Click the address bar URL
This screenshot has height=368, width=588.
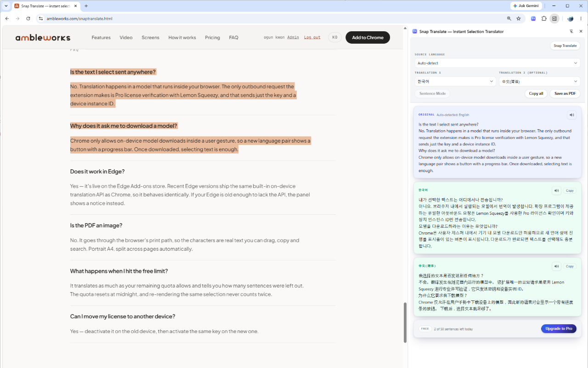pyautogui.click(x=79, y=19)
